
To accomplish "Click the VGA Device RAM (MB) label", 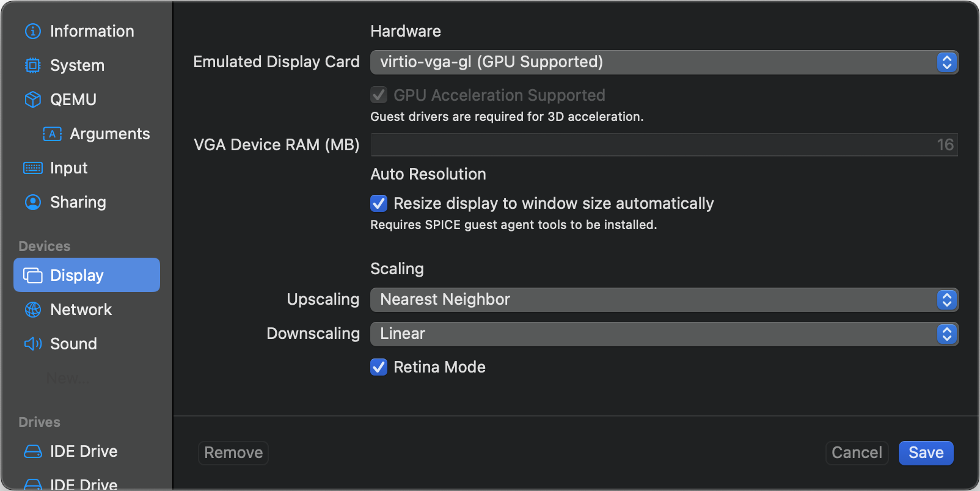I will coord(277,145).
